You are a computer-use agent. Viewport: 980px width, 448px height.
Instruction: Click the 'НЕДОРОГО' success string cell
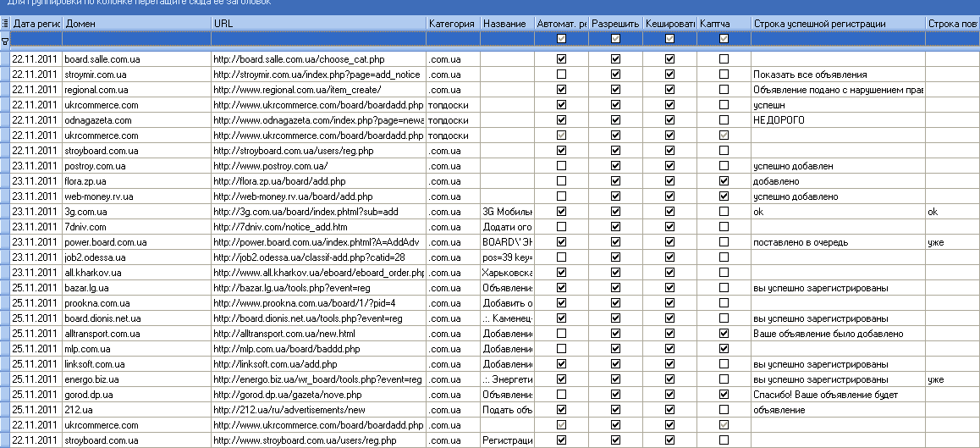coord(838,120)
